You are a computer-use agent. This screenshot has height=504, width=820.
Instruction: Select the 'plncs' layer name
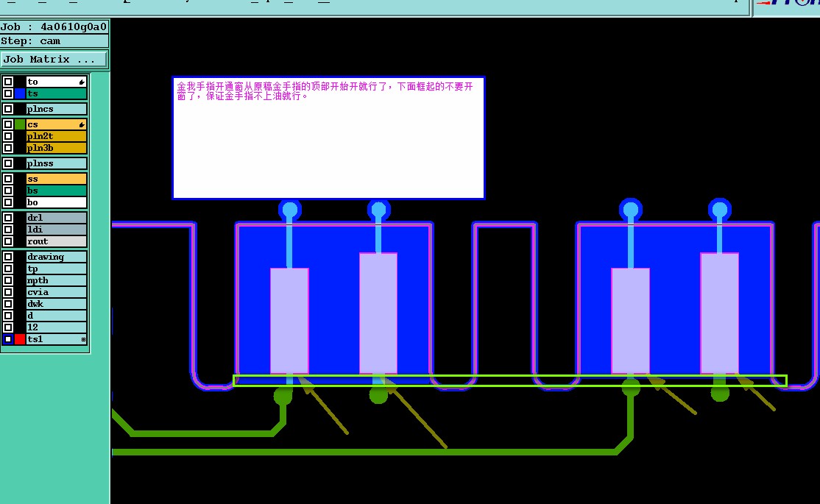pos(57,109)
